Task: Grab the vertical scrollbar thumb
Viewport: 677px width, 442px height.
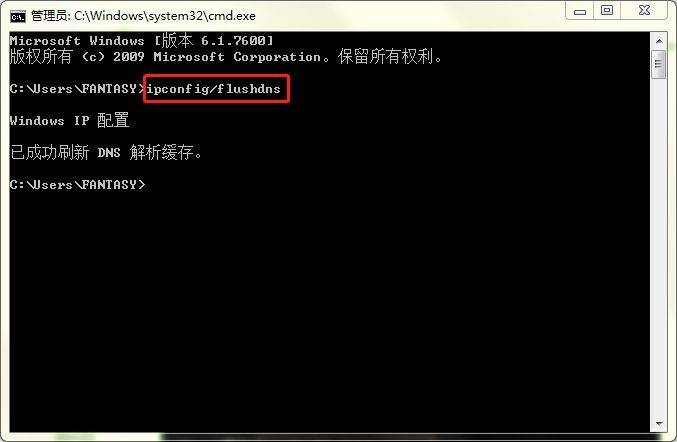Action: pos(659,64)
